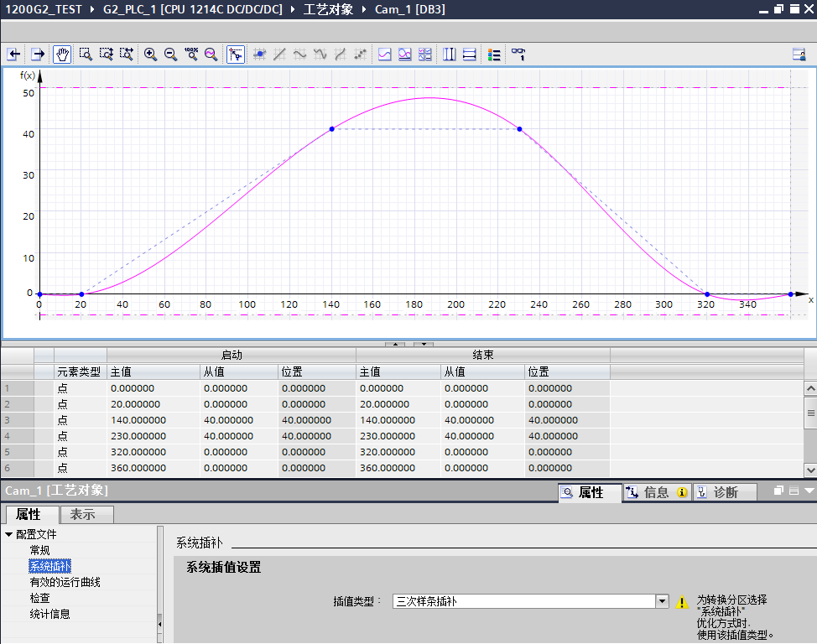Click the zoom selection area icon
817x644 pixels.
(x=86, y=55)
